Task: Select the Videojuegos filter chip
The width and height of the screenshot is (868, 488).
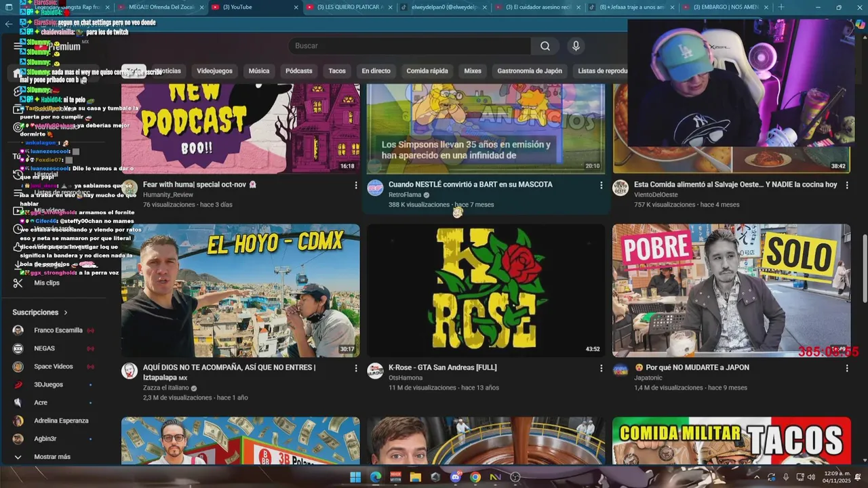Action: coord(214,71)
